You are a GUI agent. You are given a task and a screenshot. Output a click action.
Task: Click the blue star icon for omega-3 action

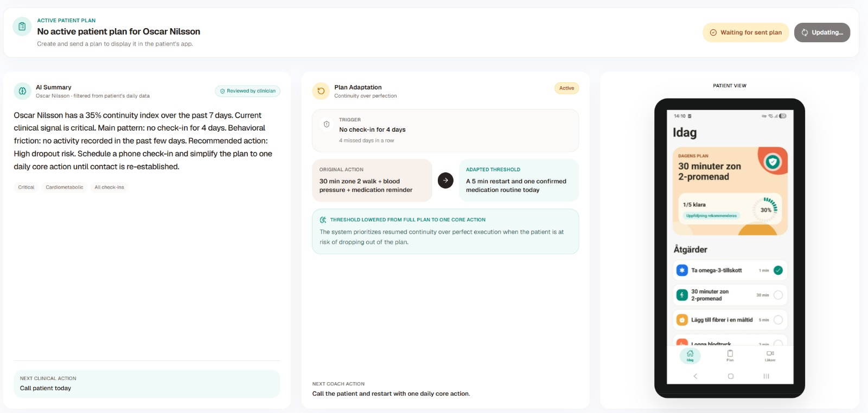(682, 270)
